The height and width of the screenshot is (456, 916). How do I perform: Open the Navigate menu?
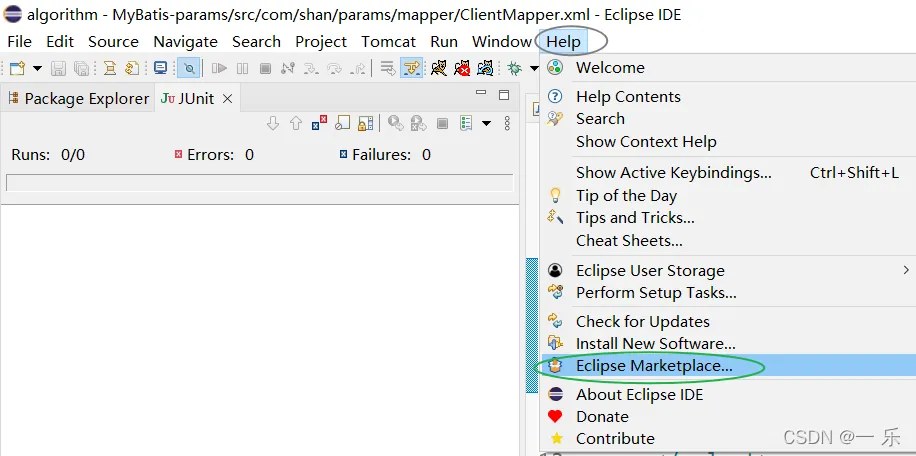click(185, 42)
